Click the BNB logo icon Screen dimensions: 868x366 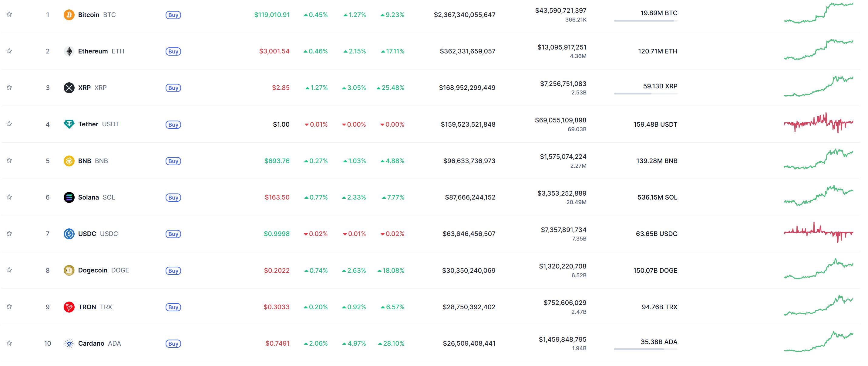coord(69,161)
